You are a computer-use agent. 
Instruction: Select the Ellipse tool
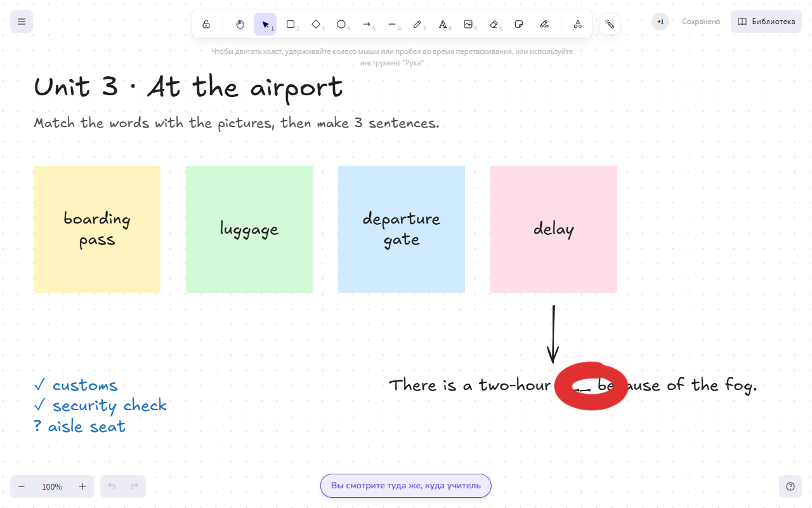coord(341,24)
